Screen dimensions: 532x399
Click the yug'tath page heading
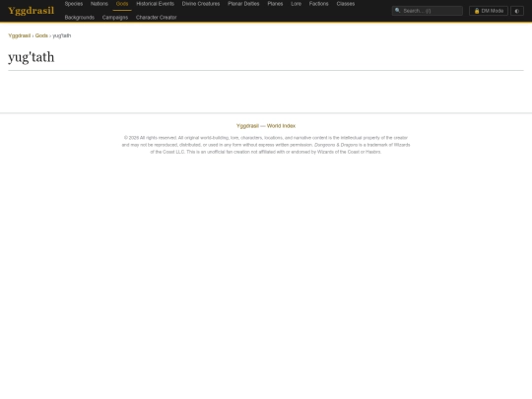point(32,57)
